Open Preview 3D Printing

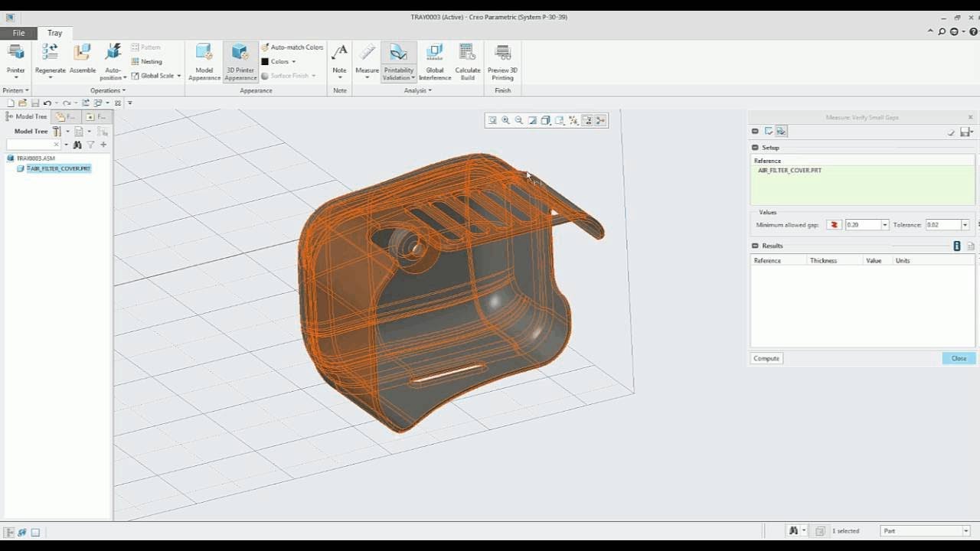pos(502,61)
